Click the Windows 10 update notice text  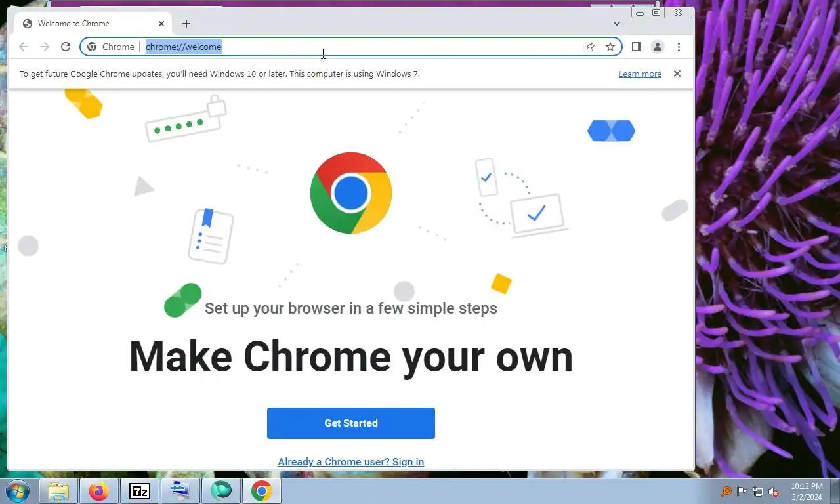(x=220, y=73)
